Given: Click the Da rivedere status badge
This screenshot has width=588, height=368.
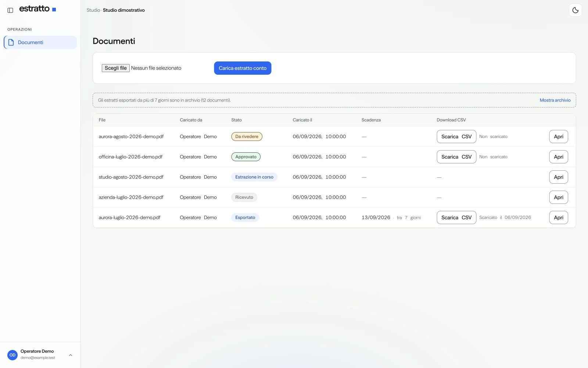Looking at the screenshot, I should (x=247, y=137).
